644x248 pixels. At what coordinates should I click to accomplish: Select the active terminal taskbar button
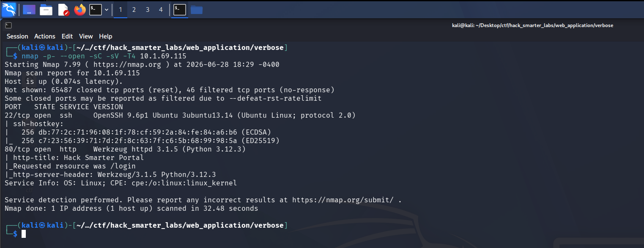(180, 9)
